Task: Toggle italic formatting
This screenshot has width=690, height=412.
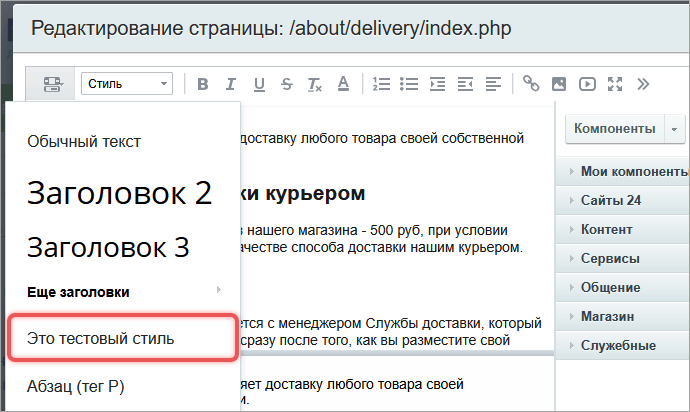Action: (231, 84)
